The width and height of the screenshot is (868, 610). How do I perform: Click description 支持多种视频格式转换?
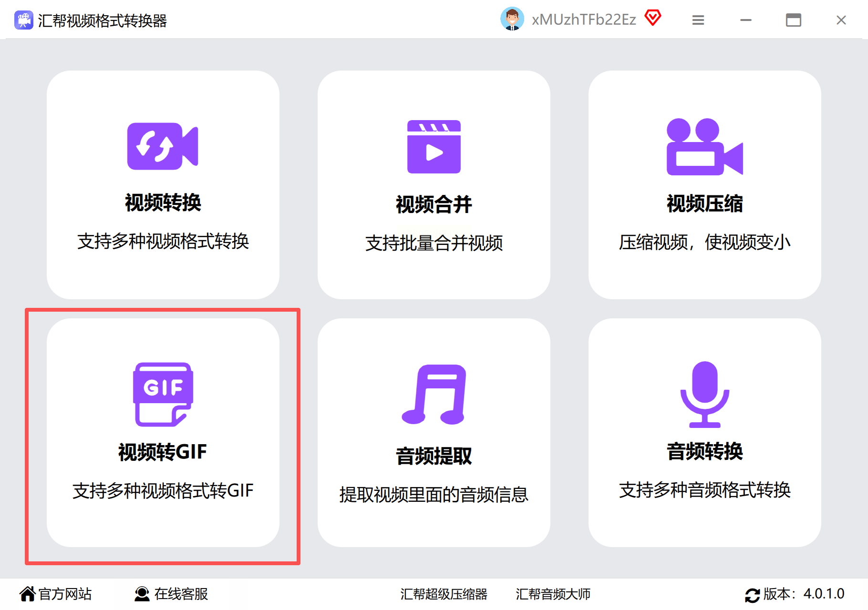pyautogui.click(x=163, y=241)
